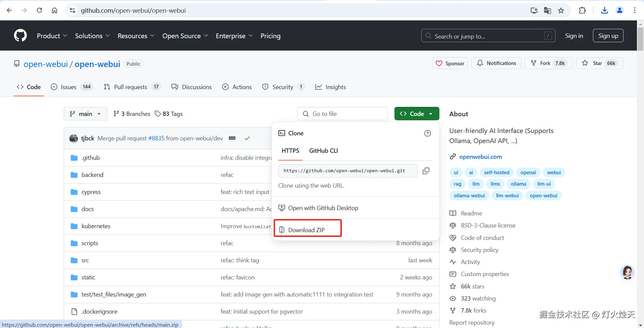644x328 pixels.
Task: Click the Search or jump to field
Action: coord(488,36)
